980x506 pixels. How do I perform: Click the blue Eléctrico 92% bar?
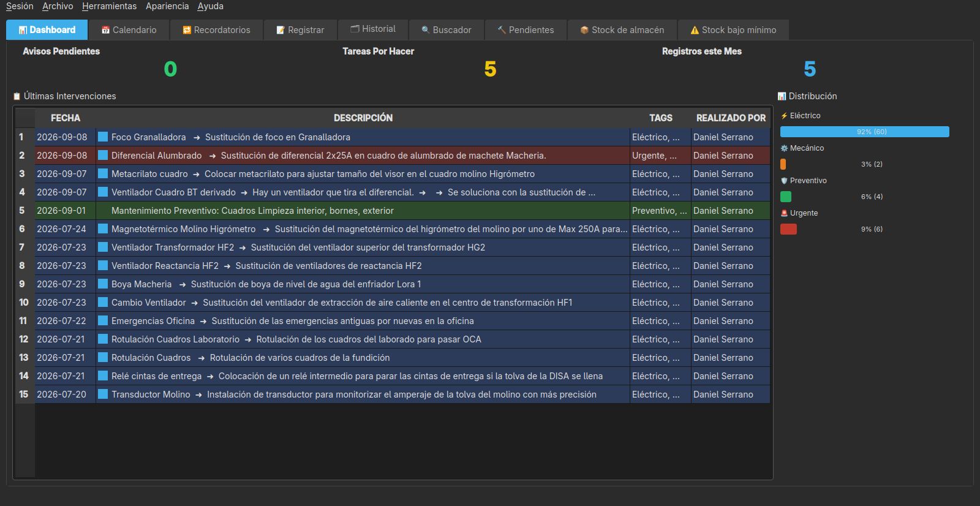click(x=865, y=132)
